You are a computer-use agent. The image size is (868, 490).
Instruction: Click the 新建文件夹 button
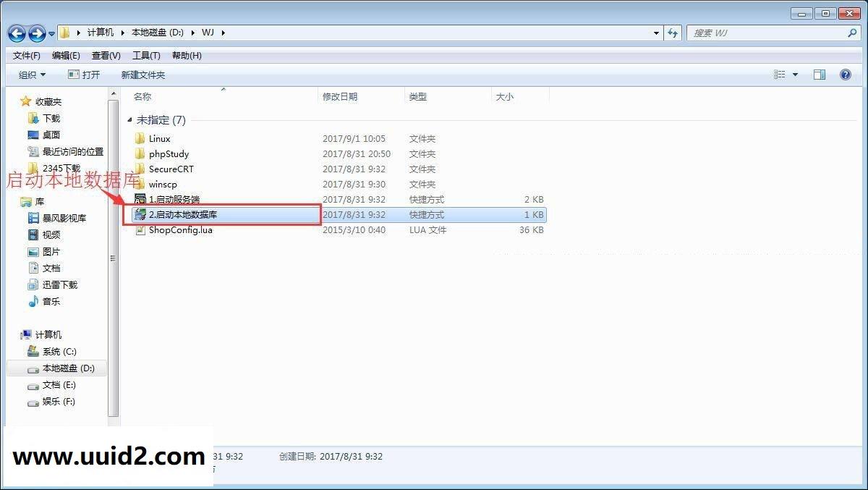point(142,74)
